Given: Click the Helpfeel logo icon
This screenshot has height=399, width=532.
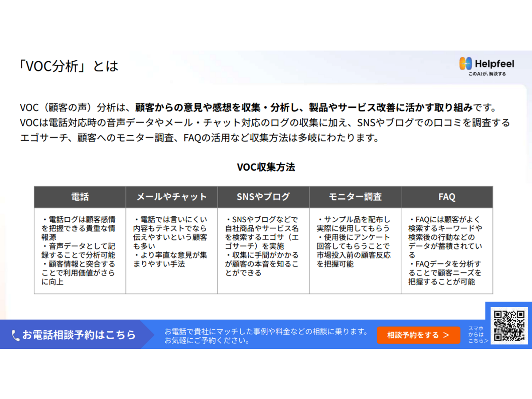Looking at the screenshot, I should pyautogui.click(x=465, y=64).
